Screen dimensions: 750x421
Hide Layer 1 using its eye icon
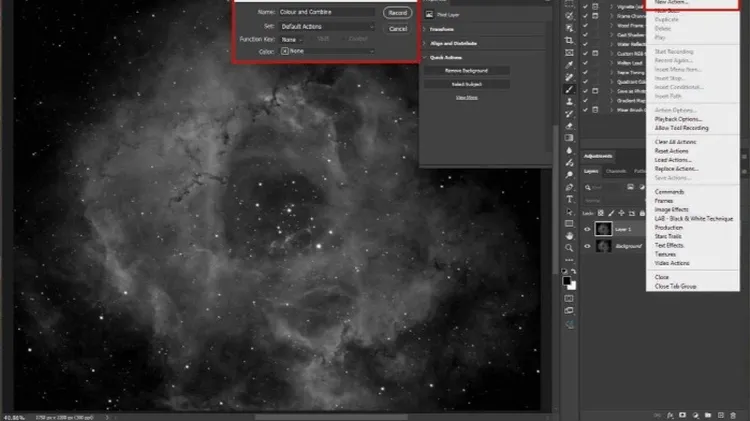coord(588,228)
